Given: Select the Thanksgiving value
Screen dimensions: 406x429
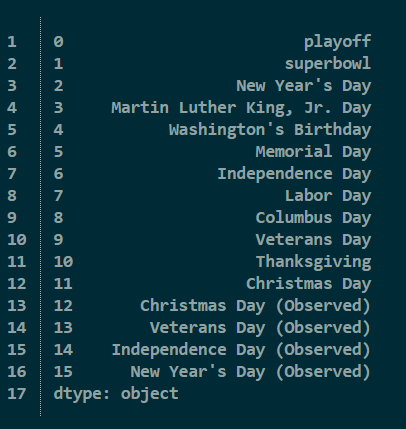Looking at the screenshot, I should pyautogui.click(x=313, y=262).
